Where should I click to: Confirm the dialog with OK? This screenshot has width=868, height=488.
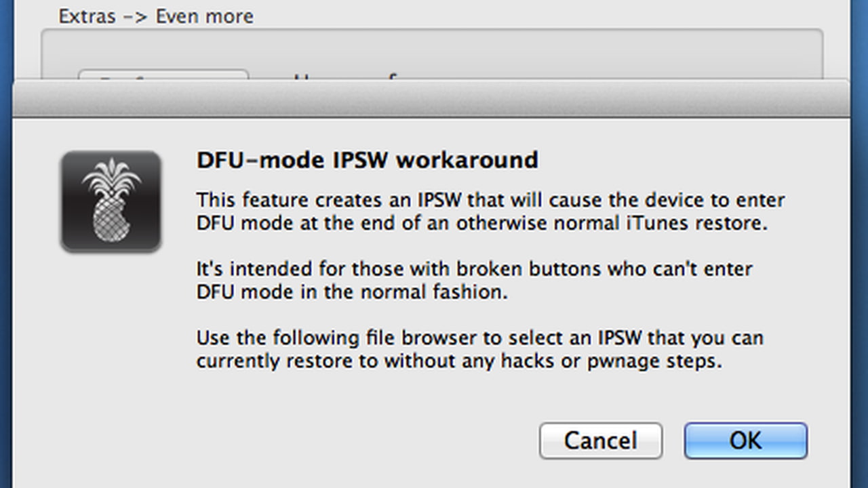pos(745,441)
